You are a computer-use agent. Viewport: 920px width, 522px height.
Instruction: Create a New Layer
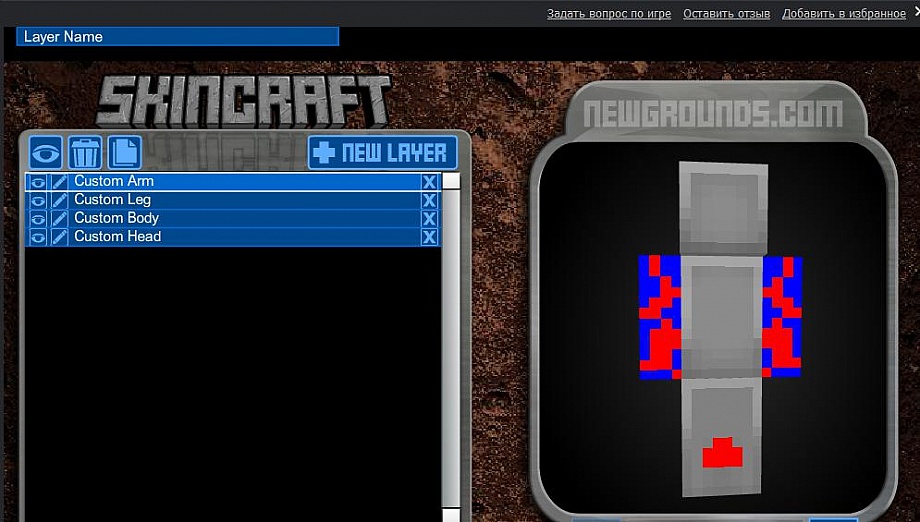(383, 153)
